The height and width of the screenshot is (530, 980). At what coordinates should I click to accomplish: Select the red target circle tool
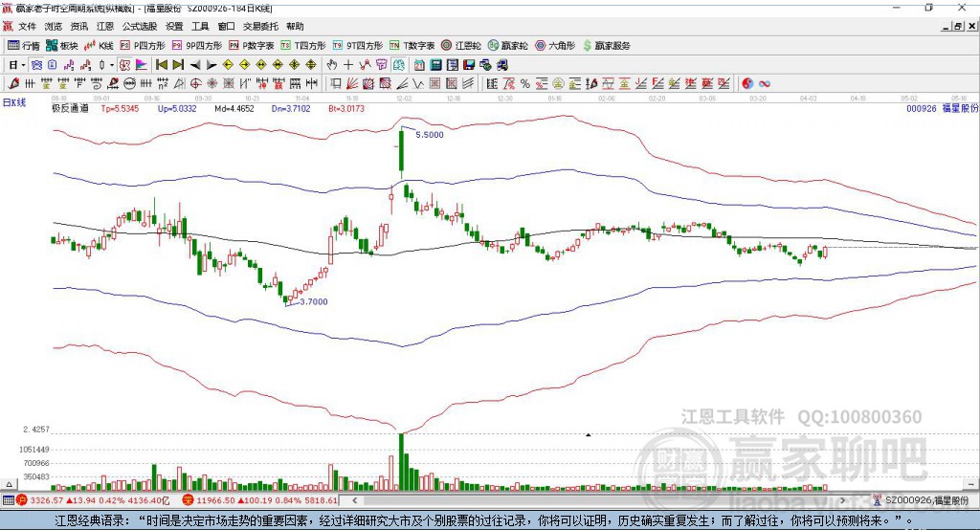[195, 83]
